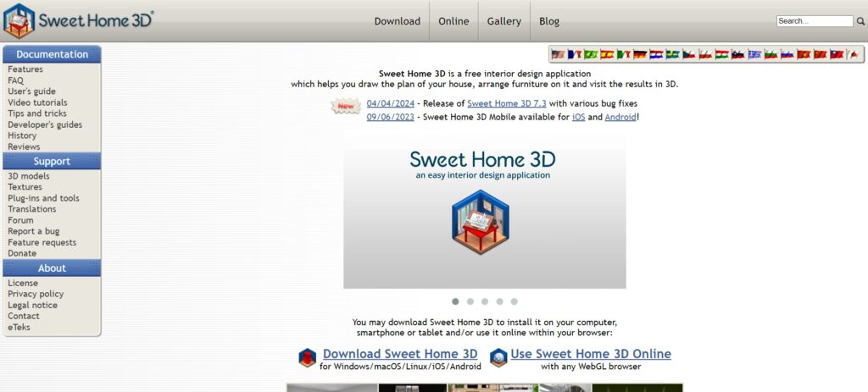
Task: Click the house icon in the slideshow banner
Action: point(480,222)
